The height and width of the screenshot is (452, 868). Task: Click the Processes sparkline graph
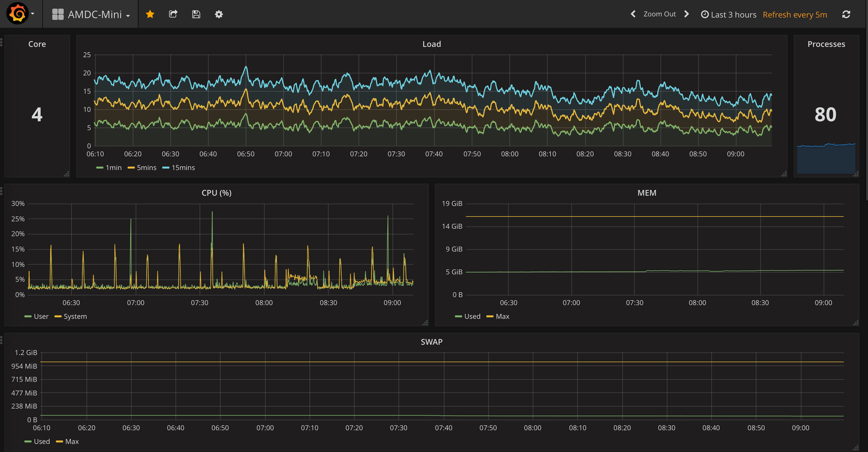coord(826,158)
